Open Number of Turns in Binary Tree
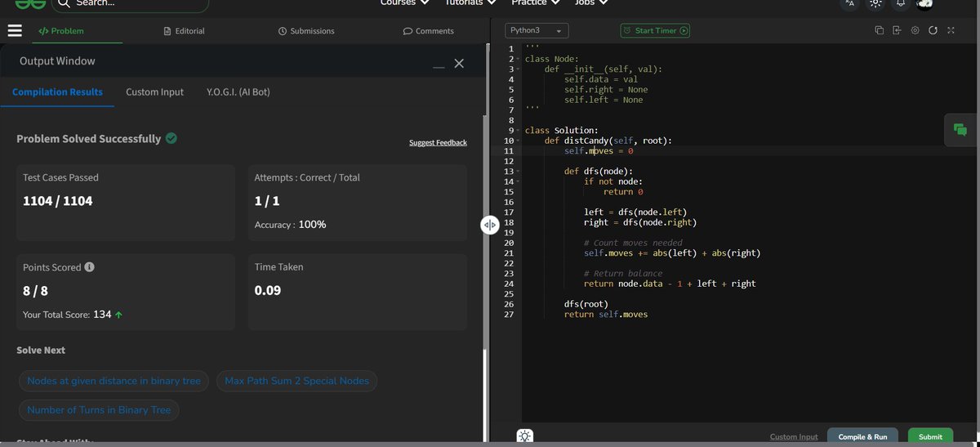 coord(99,410)
